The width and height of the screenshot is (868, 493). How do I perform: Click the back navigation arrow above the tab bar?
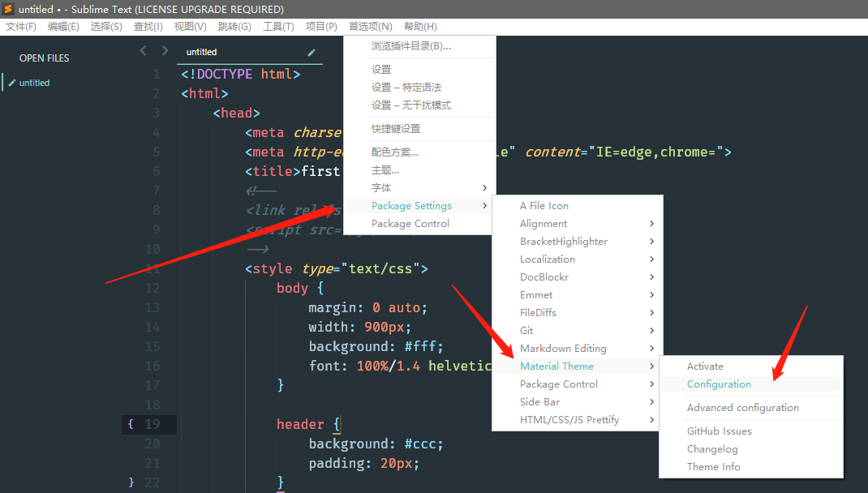[x=143, y=50]
